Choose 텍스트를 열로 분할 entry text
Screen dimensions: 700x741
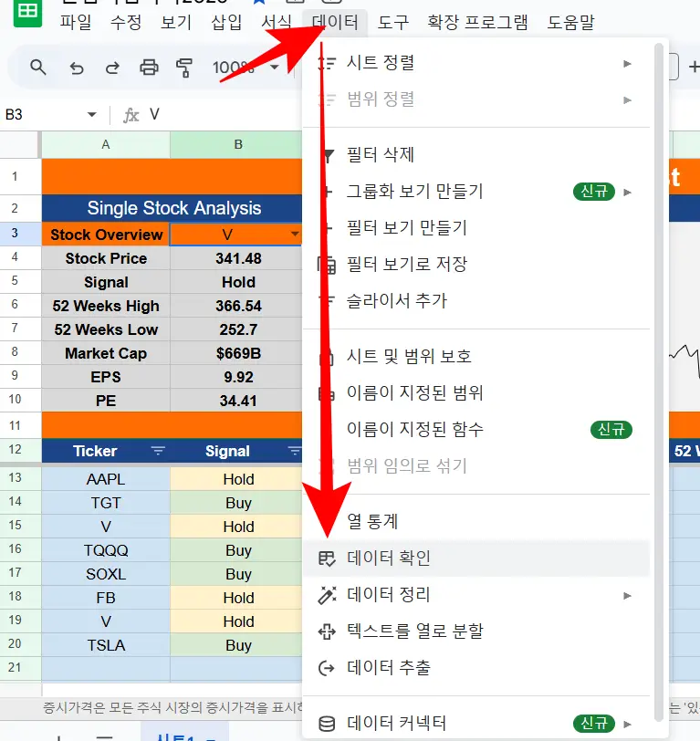(415, 631)
